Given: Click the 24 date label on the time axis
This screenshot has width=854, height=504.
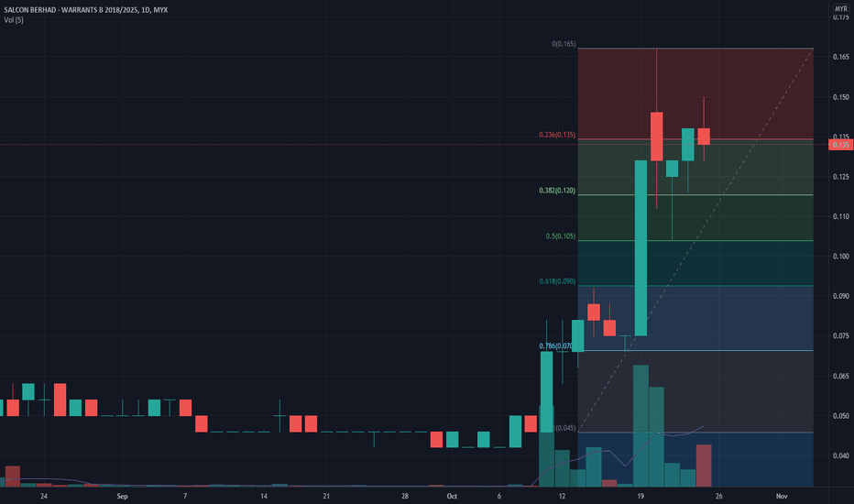Looking at the screenshot, I should point(44,497).
